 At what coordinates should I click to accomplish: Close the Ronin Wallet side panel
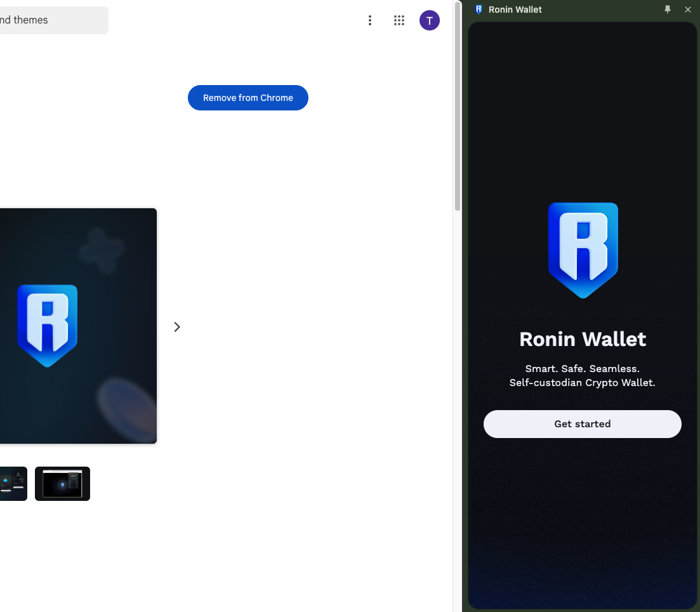coord(688,10)
